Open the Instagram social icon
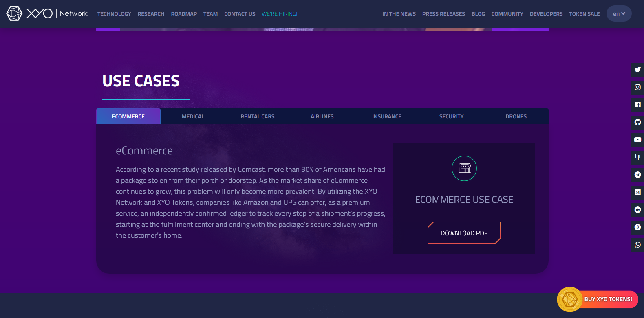644x318 pixels. pyautogui.click(x=637, y=87)
